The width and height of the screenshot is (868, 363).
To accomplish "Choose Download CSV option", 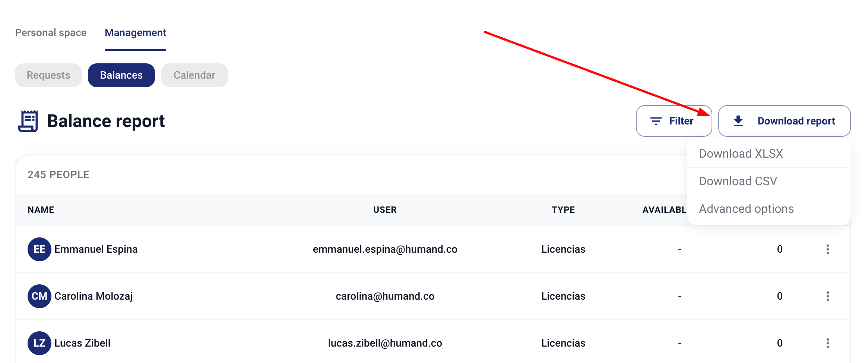I will tap(738, 181).
